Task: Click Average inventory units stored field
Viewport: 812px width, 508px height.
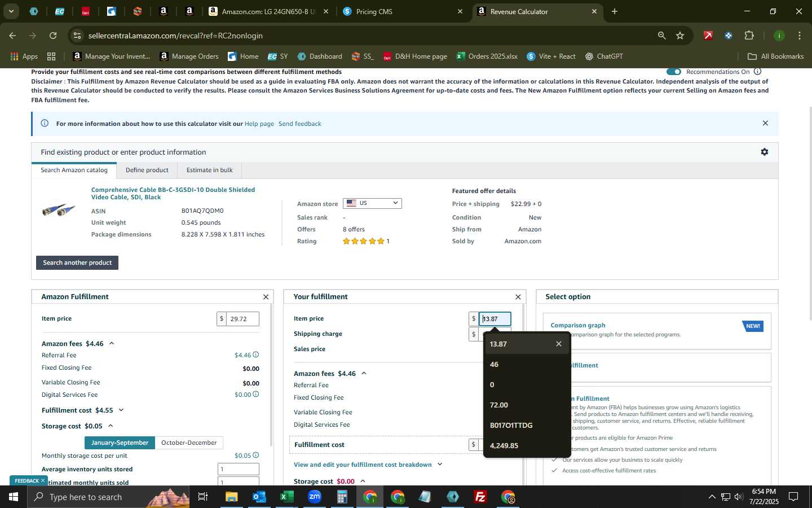Action: pyautogui.click(x=239, y=469)
